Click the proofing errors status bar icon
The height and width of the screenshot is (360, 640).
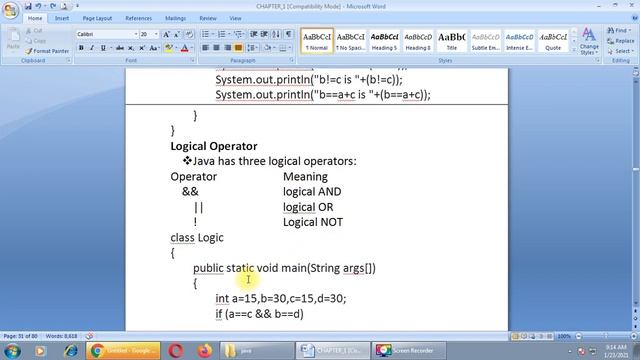[x=89, y=336]
